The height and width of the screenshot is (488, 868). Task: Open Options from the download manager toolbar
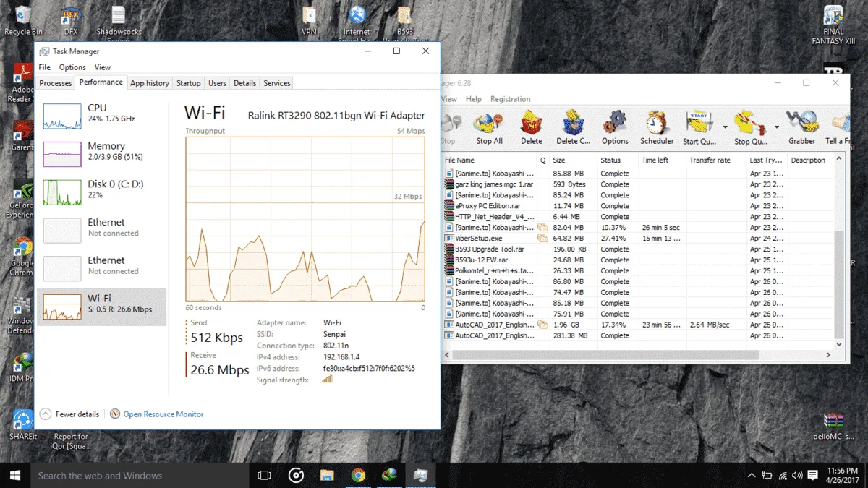click(x=615, y=128)
